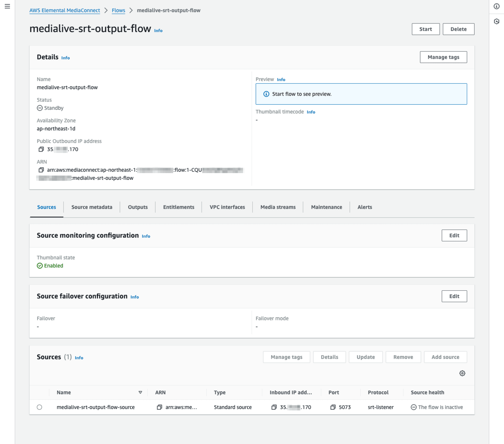Image resolution: width=504 pixels, height=444 pixels.
Task: Copy the flow ARN
Action: point(41,170)
